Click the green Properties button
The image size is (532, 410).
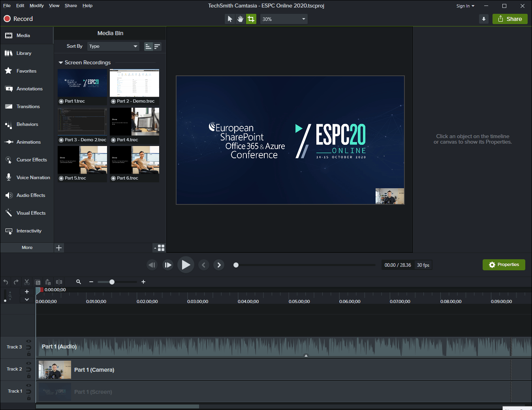(504, 265)
